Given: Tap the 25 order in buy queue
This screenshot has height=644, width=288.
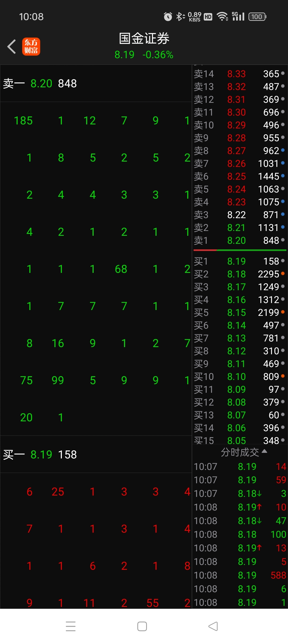Looking at the screenshot, I should coord(58,492).
